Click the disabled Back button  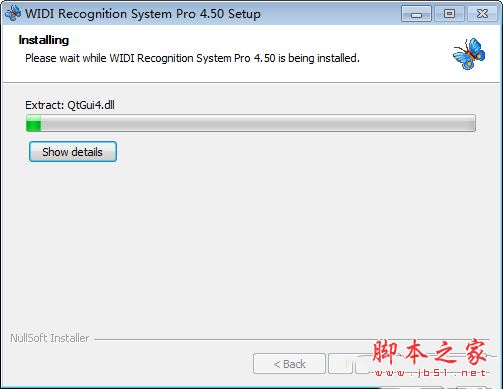coord(289,364)
